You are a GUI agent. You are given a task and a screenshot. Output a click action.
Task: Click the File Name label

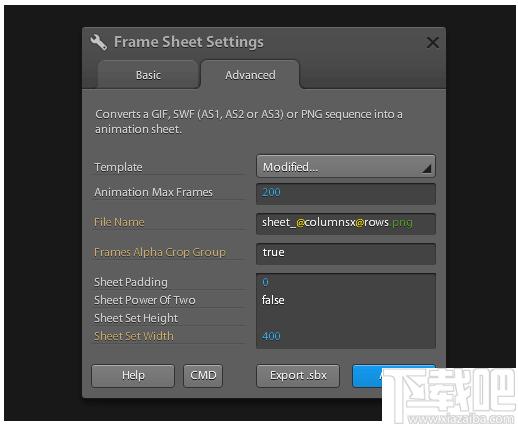pyautogui.click(x=119, y=222)
